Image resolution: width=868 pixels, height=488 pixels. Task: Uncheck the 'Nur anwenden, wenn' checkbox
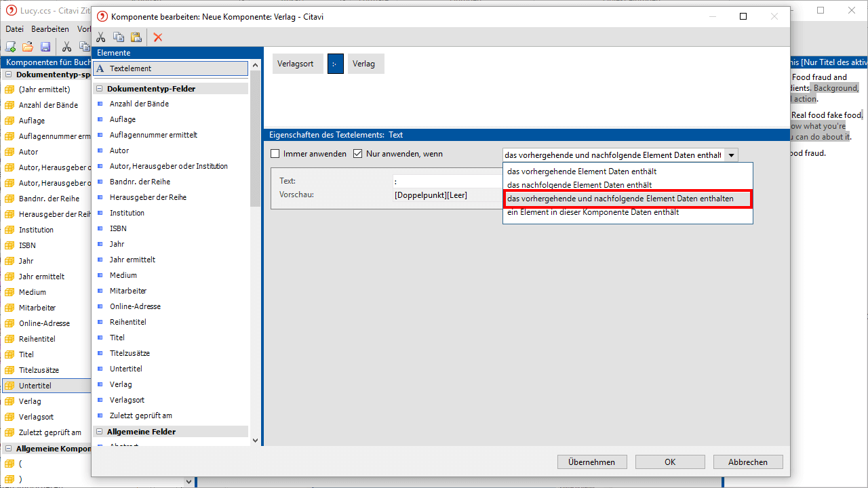point(358,154)
